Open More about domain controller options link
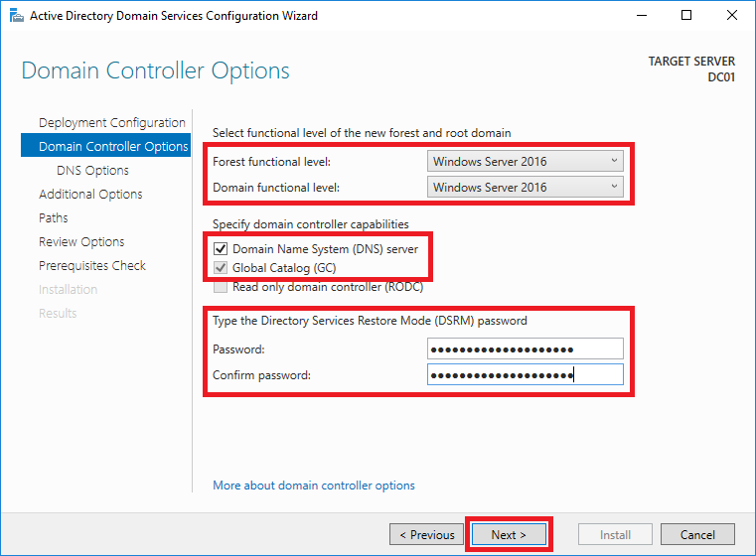The height and width of the screenshot is (556, 756). 314,486
